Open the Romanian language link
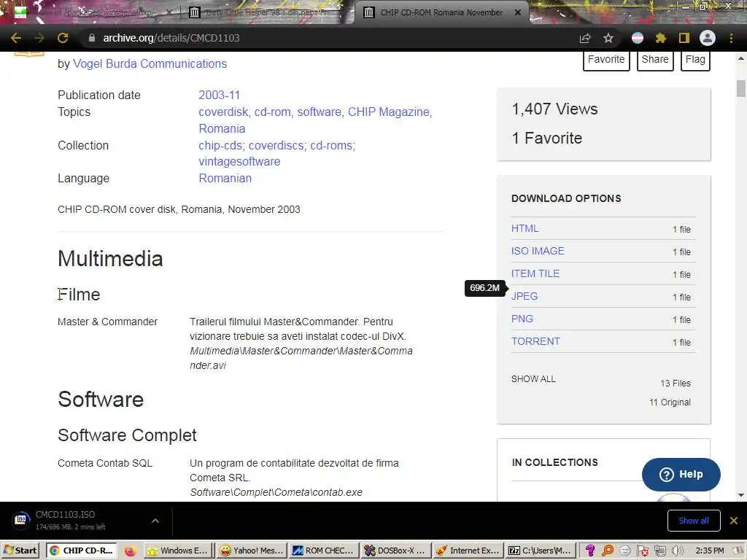This screenshot has height=560, width=747. point(225,178)
